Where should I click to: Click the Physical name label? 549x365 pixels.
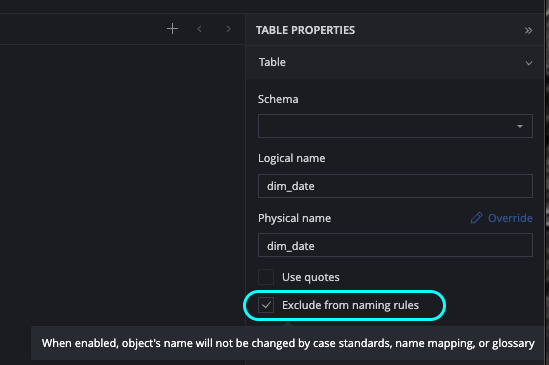pos(294,218)
